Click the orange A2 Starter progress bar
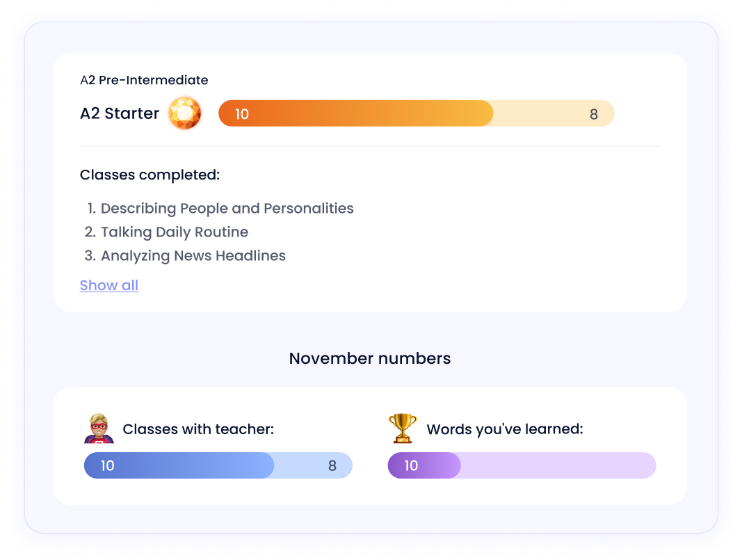Image resolution: width=742 pixels, height=560 pixels. [417, 113]
